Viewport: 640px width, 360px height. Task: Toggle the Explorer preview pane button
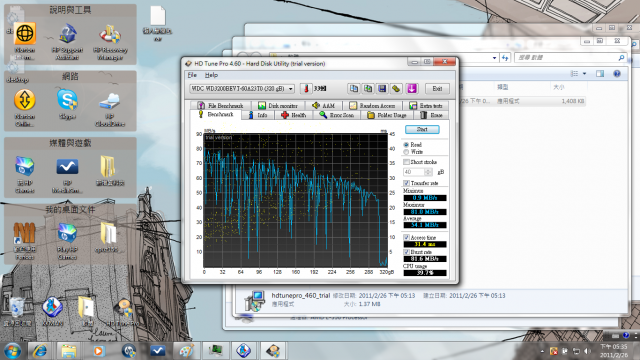(x=600, y=73)
